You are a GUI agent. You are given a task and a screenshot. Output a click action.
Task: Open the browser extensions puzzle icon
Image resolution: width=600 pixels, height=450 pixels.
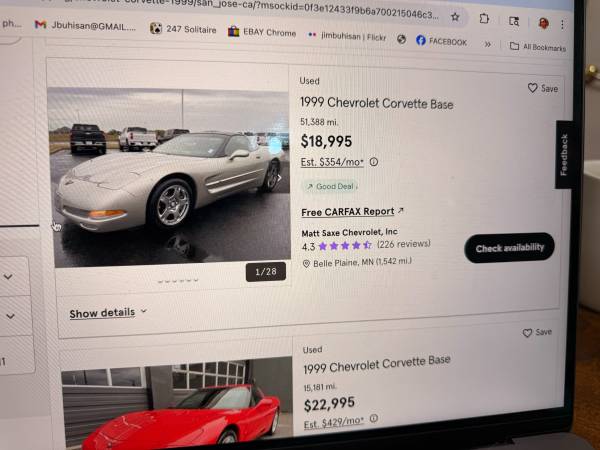click(x=484, y=18)
